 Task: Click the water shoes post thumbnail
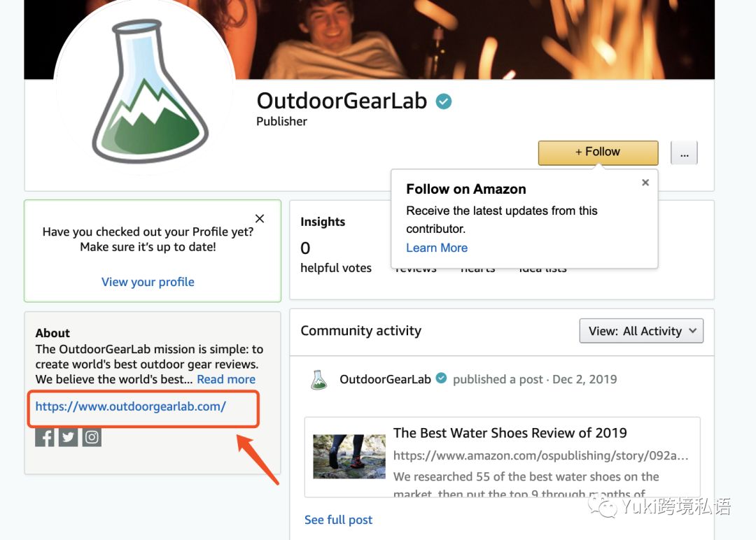click(x=349, y=457)
